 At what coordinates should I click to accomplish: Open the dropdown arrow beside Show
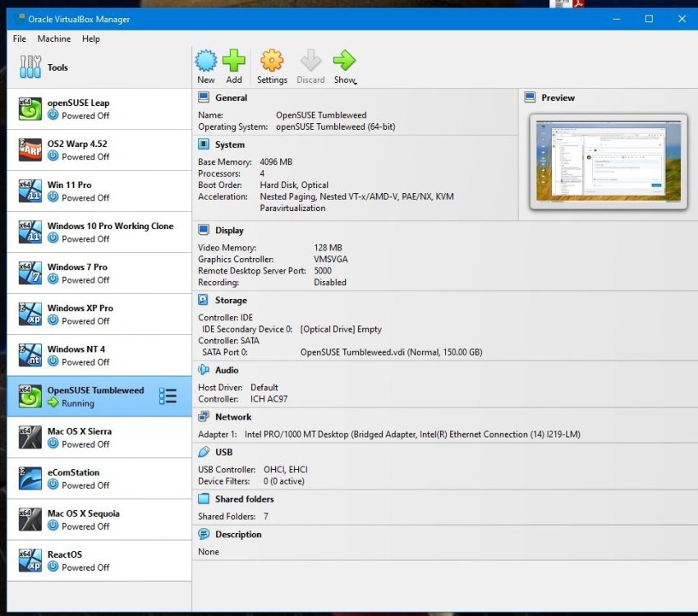coord(356,81)
